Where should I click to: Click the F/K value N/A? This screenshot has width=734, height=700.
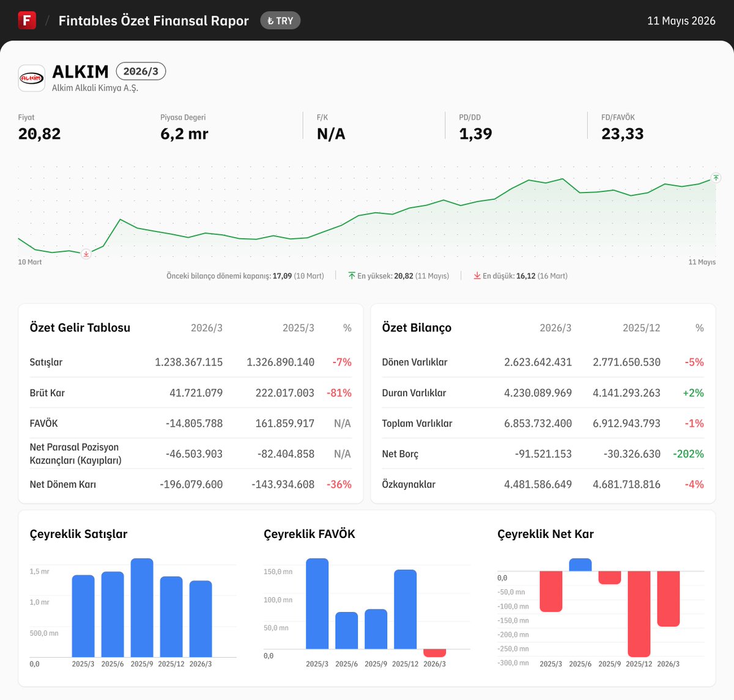[331, 134]
